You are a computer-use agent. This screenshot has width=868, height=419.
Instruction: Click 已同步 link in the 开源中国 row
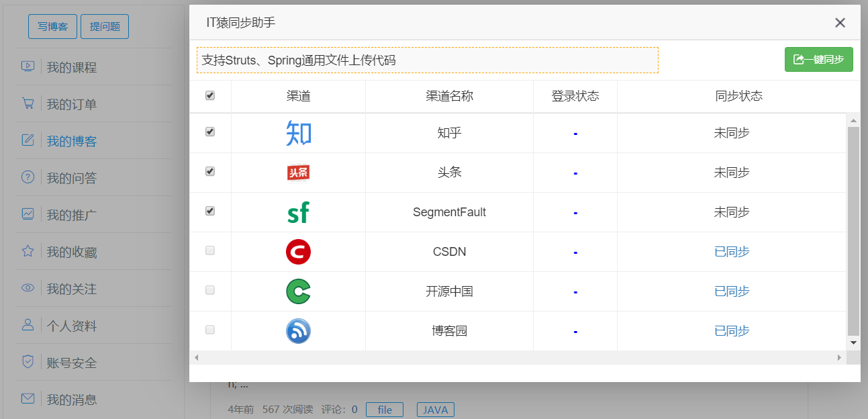click(x=732, y=291)
